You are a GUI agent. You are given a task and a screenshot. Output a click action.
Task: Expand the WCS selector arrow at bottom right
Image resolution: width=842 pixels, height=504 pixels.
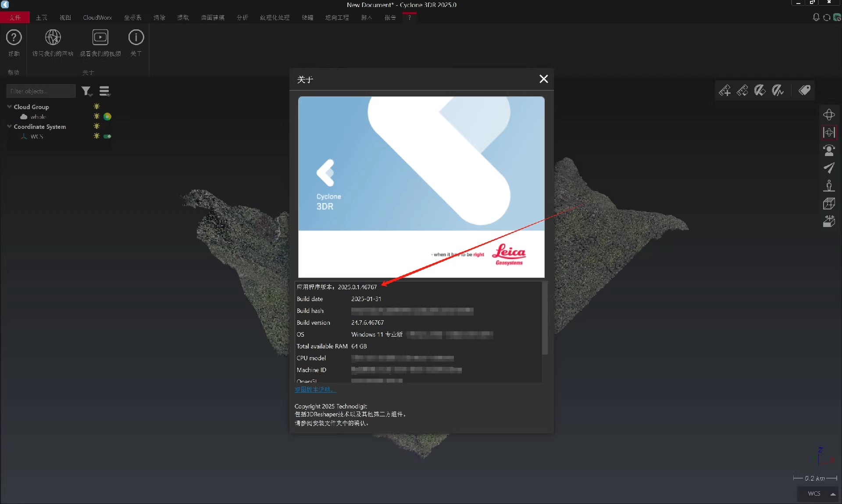pyautogui.click(x=832, y=494)
